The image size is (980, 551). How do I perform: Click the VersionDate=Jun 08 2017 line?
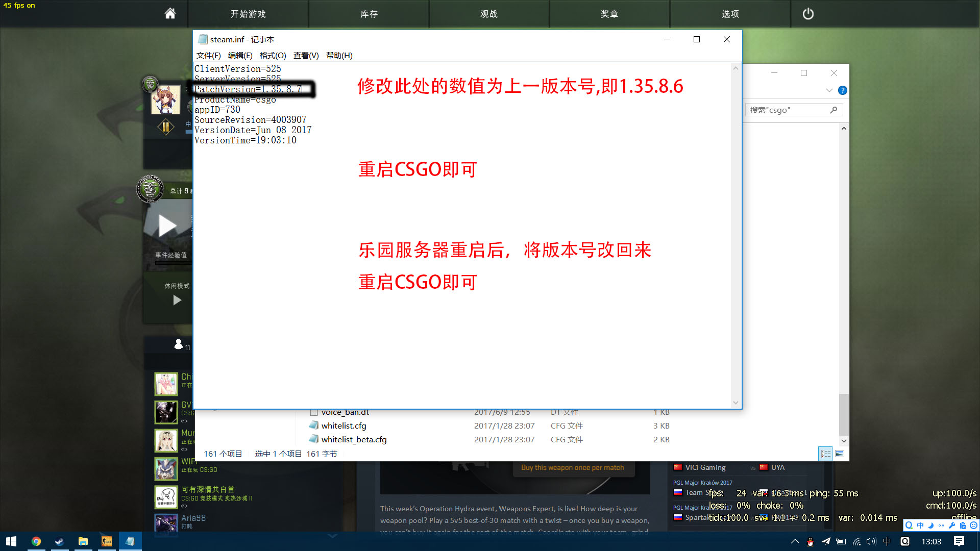click(253, 130)
